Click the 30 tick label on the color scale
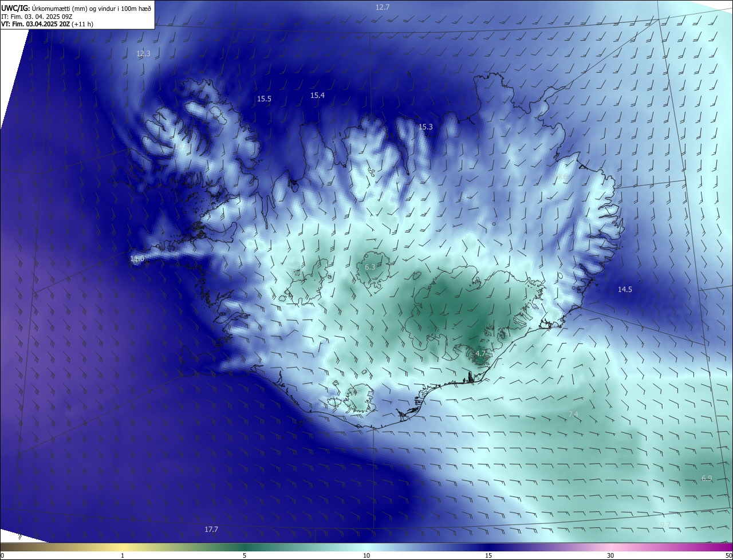The height and width of the screenshot is (560, 733). coord(610,555)
